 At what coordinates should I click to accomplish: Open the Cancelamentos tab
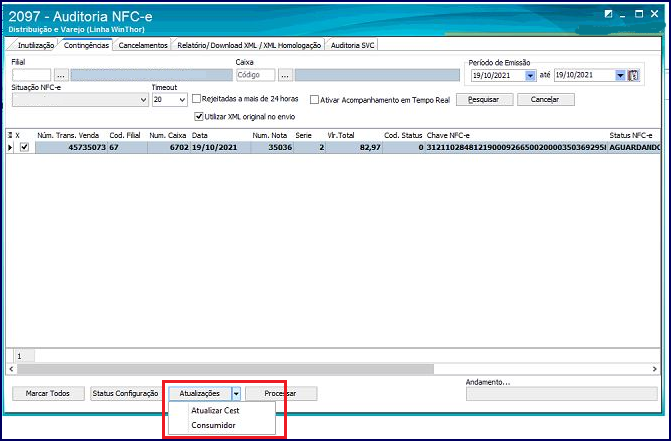pyautogui.click(x=143, y=45)
